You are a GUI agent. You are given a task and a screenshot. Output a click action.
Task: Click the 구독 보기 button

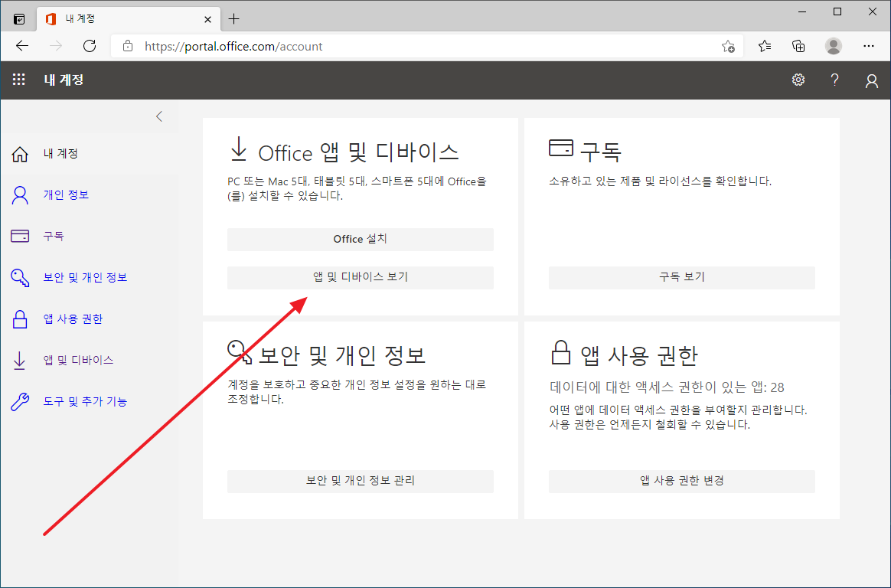[682, 277]
